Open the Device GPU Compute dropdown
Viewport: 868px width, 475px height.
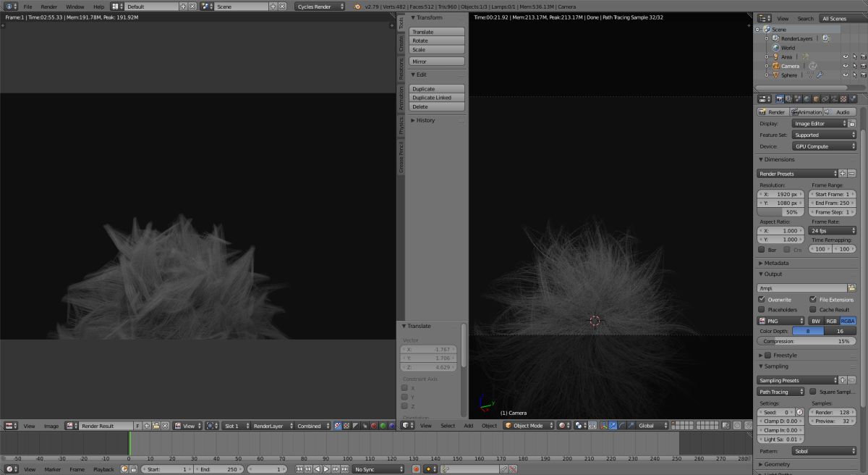(824, 146)
